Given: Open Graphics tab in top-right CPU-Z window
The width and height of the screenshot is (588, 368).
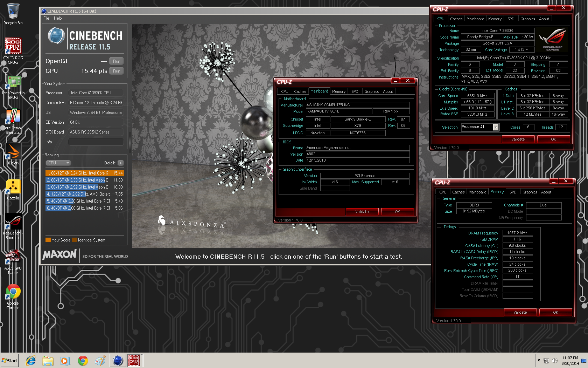Looking at the screenshot, I should pyautogui.click(x=528, y=19).
